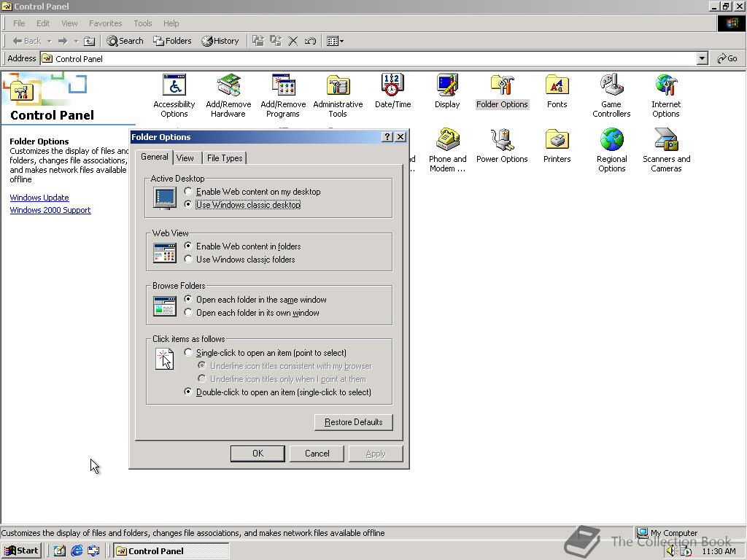The height and width of the screenshot is (560, 747).
Task: Open the Windows 2000 Support link
Action: pyautogui.click(x=50, y=210)
